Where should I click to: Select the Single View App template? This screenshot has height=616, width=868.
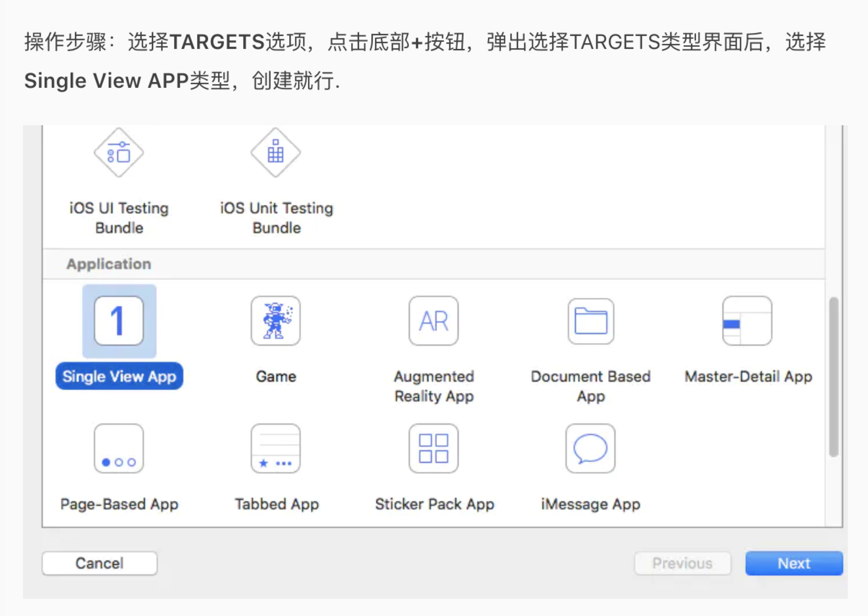119,321
